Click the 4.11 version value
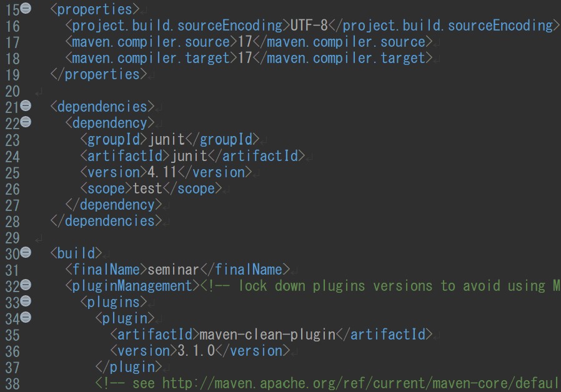Screen dimensions: 561x392 [x=162, y=172]
